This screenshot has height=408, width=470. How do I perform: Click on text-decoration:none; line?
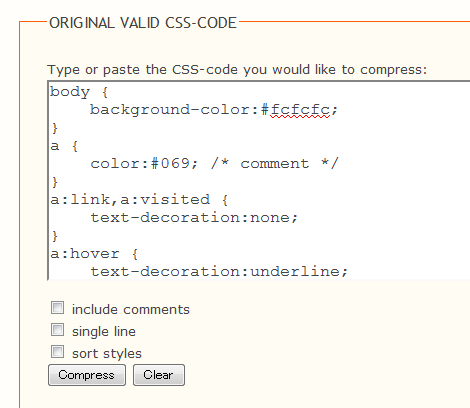click(194, 218)
